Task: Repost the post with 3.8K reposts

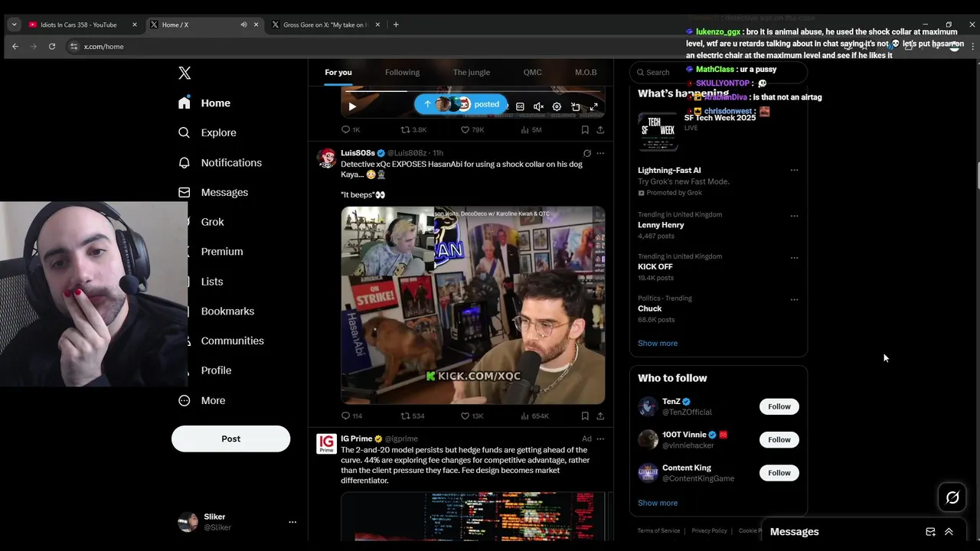Action: tap(414, 130)
